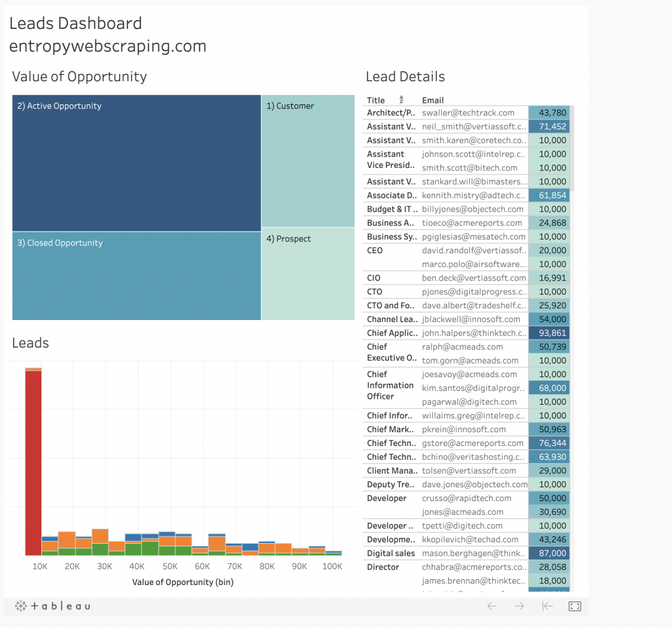Select the Active Opportunity treemap block
Viewport: 672px width, 627px height.
click(x=136, y=163)
